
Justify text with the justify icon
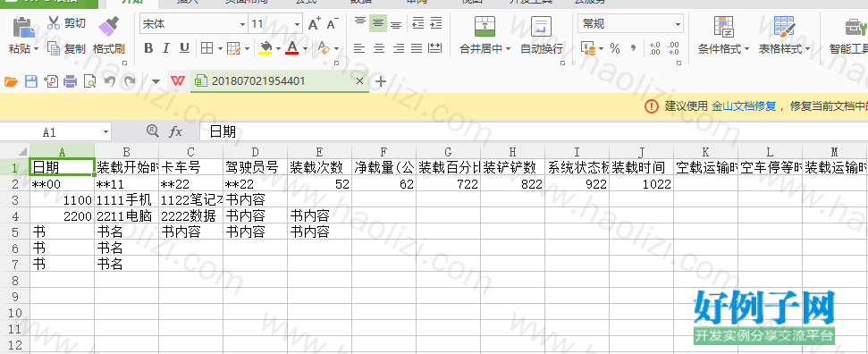417,48
